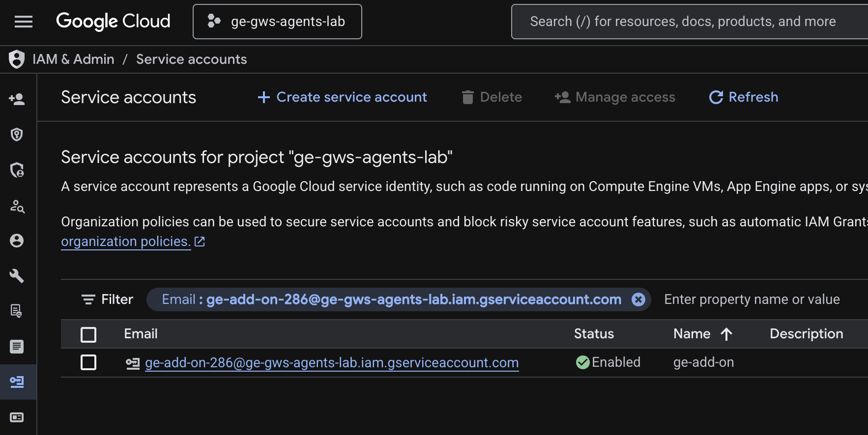The height and width of the screenshot is (435, 868).
Task: Open the Service accounts sidebar icon
Action: click(x=17, y=382)
